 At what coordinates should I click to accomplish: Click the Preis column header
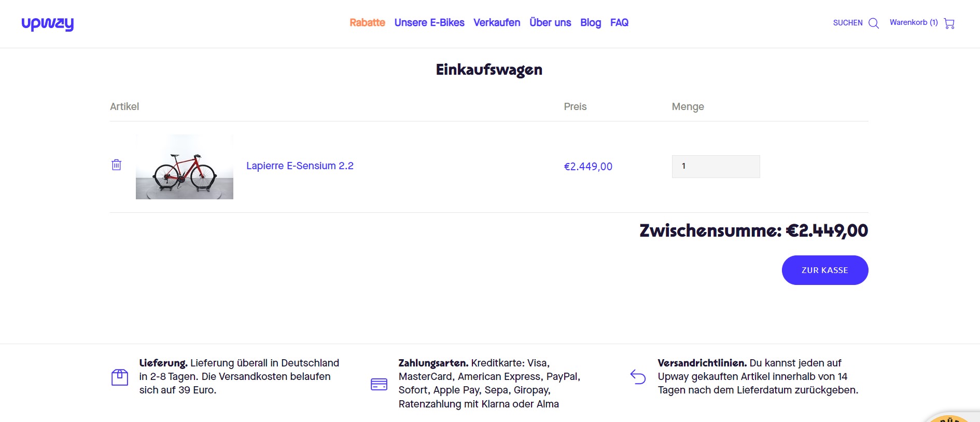click(575, 106)
